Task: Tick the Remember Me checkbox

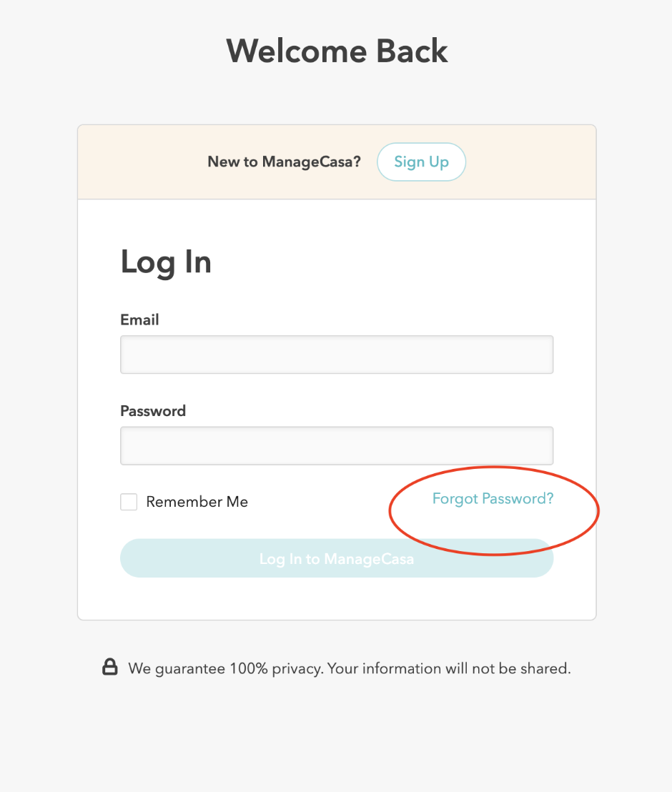Action: pos(129,502)
